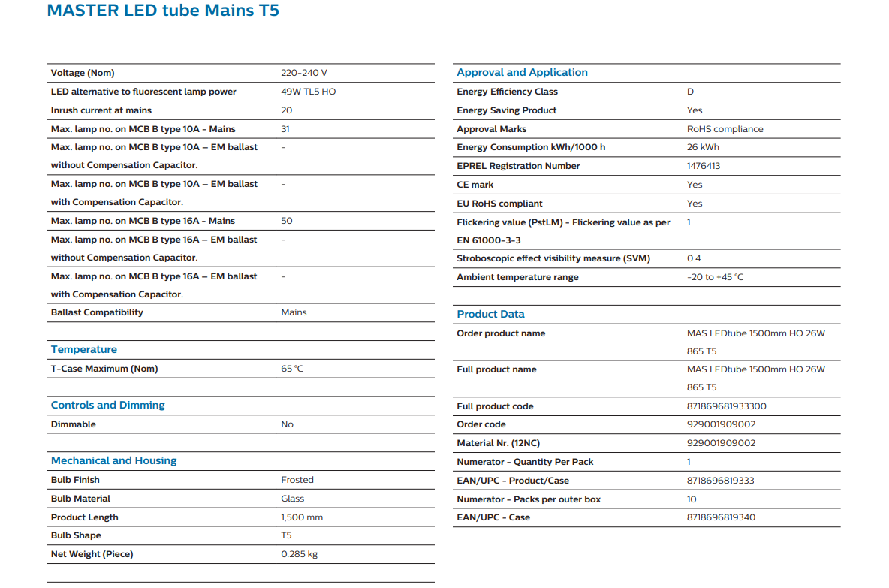889x588 pixels.
Task: Select the 26 kWh energy consumption value
Action: pos(702,147)
